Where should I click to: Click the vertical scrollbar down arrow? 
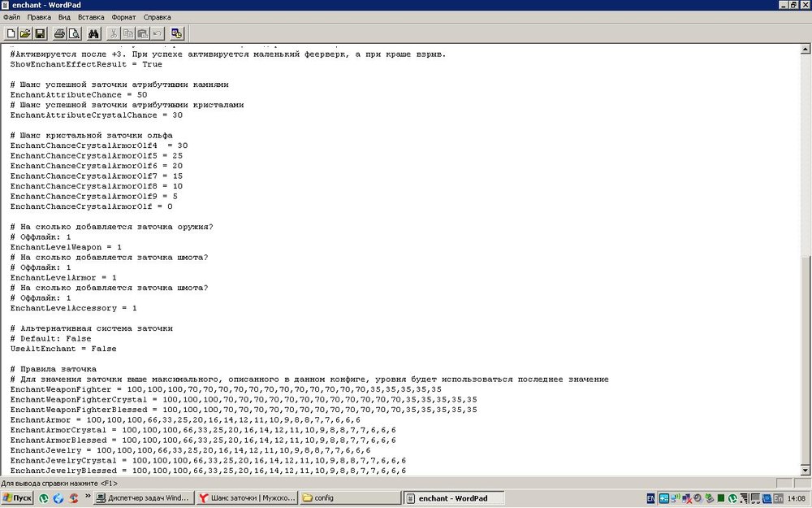[x=805, y=470]
